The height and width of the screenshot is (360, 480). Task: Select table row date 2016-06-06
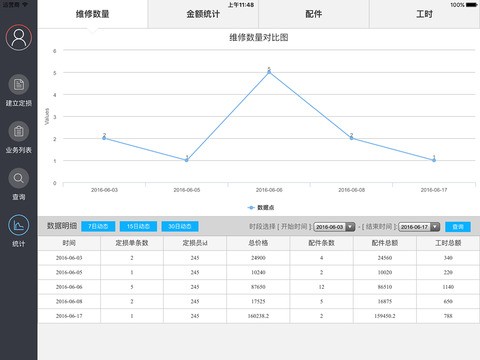point(69,287)
